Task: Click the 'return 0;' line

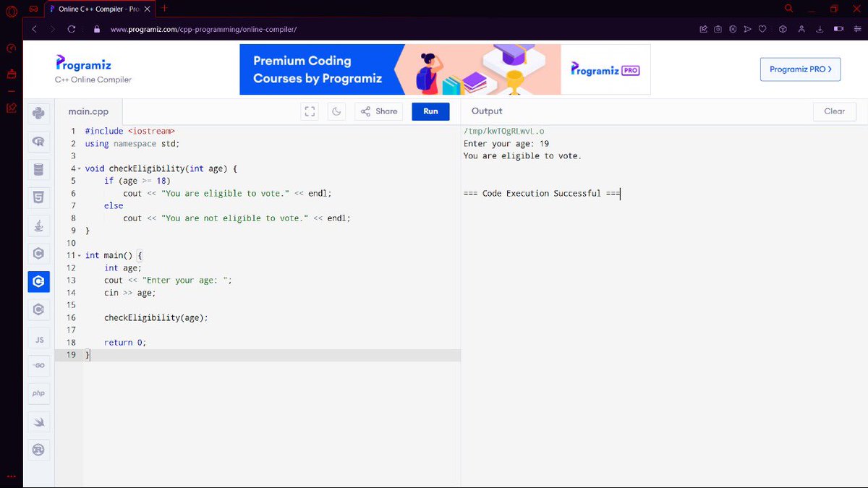Action: [125, 342]
